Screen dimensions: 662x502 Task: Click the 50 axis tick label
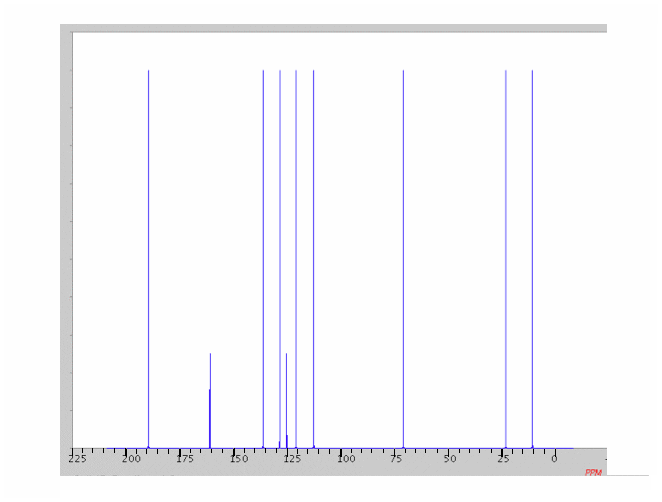click(x=450, y=459)
